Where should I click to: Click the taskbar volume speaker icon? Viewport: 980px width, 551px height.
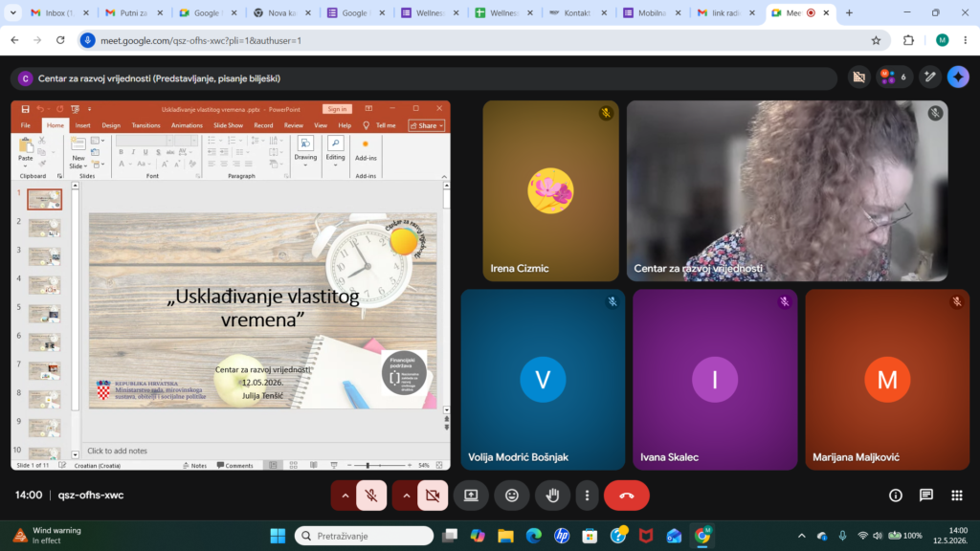pyautogui.click(x=878, y=536)
